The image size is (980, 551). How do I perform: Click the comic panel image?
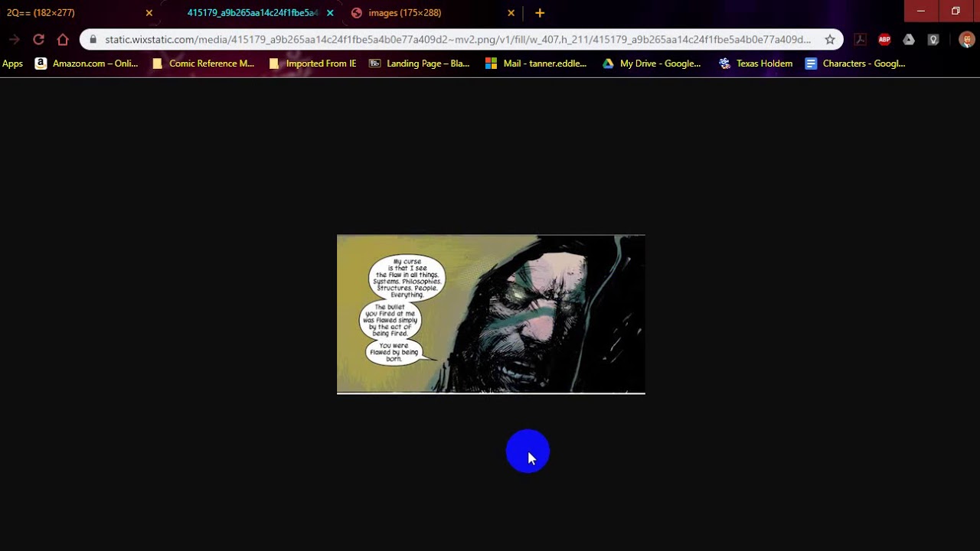pos(491,315)
